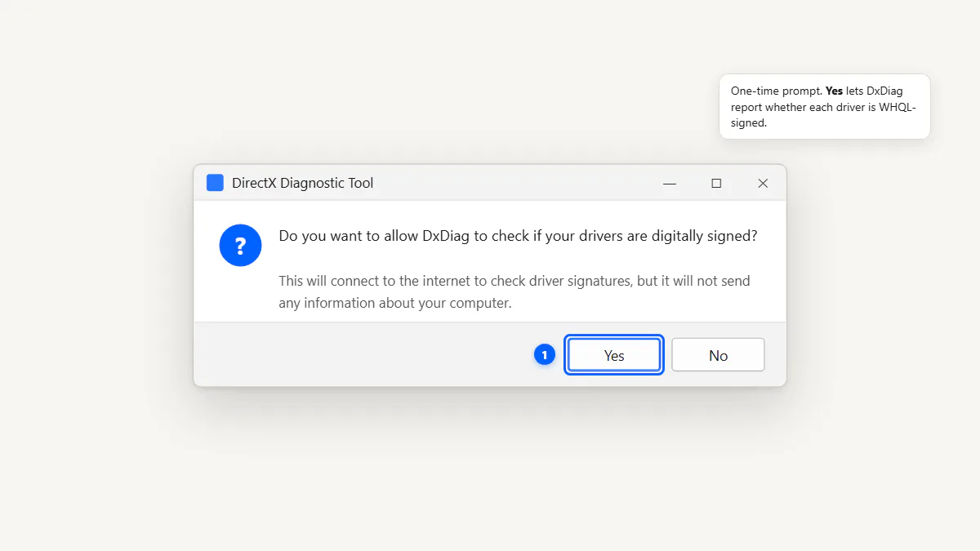Click the 'This will connect to the internet' description
980x551 pixels.
tap(514, 291)
